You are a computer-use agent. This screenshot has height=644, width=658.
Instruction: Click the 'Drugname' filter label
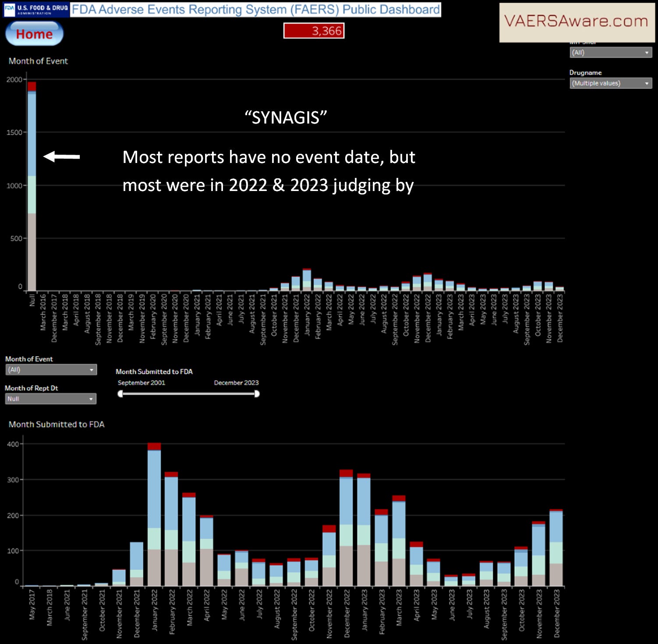[585, 73]
